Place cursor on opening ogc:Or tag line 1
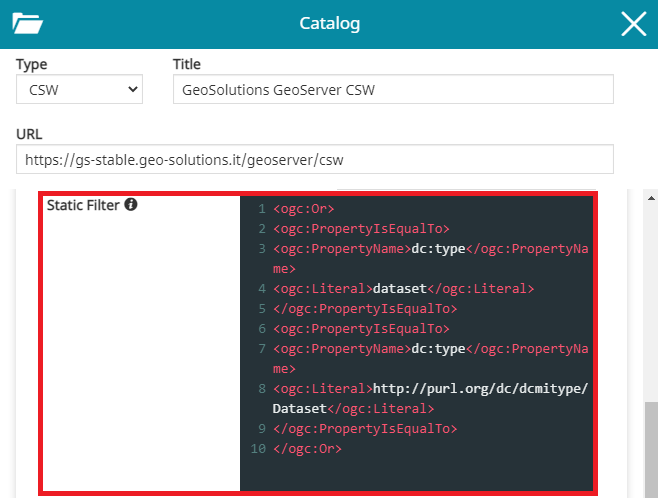 pos(303,209)
